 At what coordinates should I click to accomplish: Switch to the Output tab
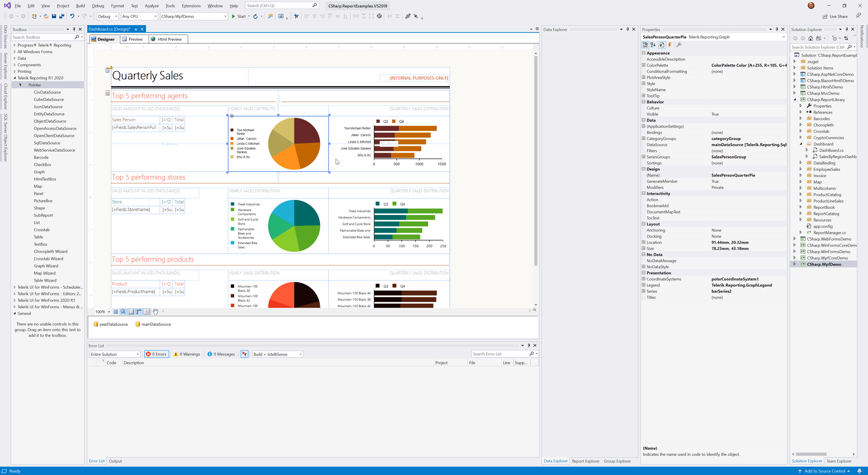(x=115, y=461)
